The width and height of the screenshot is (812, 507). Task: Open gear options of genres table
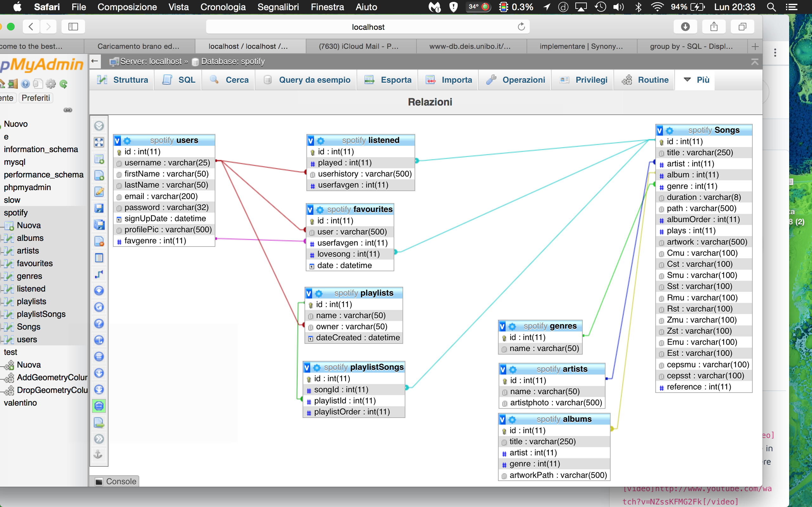pyautogui.click(x=512, y=326)
